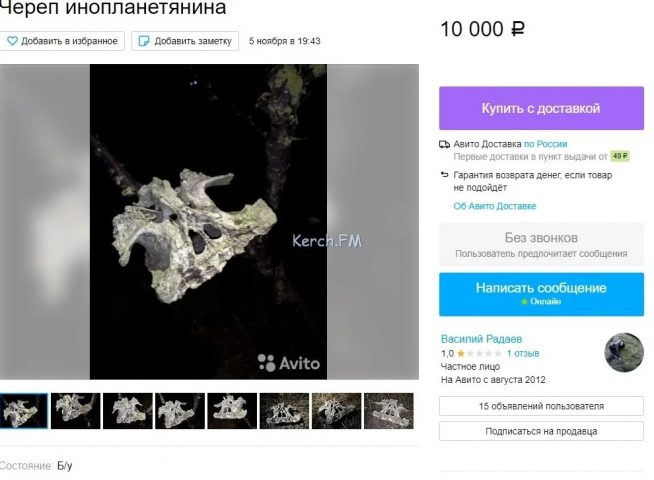
Task: Click the Avito Доставка truck icon
Action: 445,144
